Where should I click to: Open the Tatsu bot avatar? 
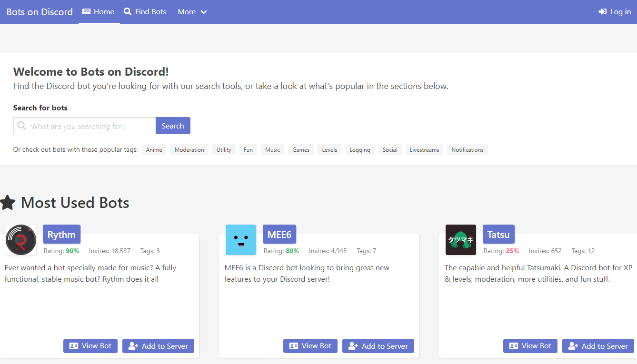point(461,240)
